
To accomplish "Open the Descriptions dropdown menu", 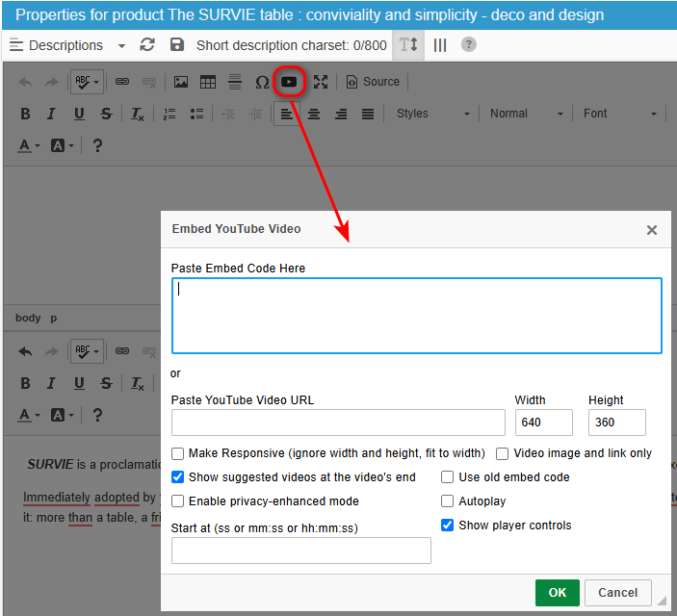I will click(x=121, y=46).
